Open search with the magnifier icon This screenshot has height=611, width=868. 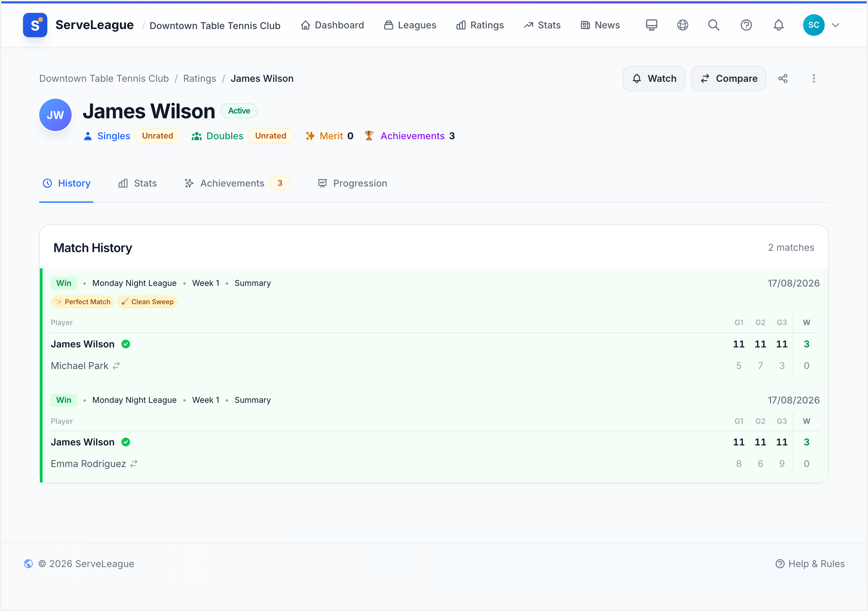714,25
